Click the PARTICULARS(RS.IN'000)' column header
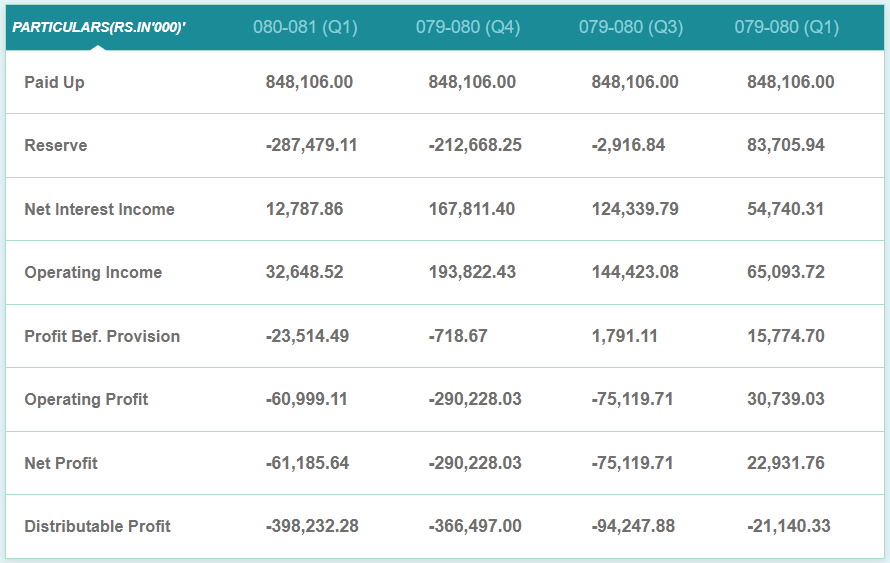Screen dimensions: 890x563 pyautogui.click(x=99, y=27)
